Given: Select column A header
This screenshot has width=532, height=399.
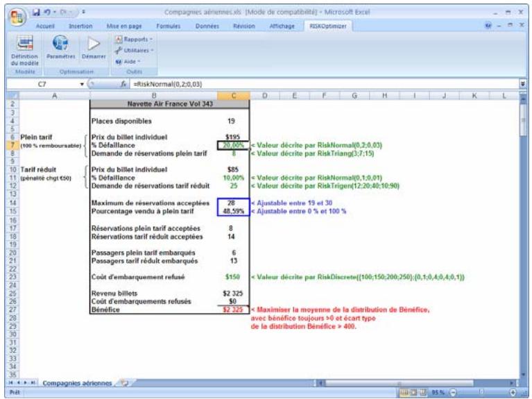Looking at the screenshot, I should point(54,96).
